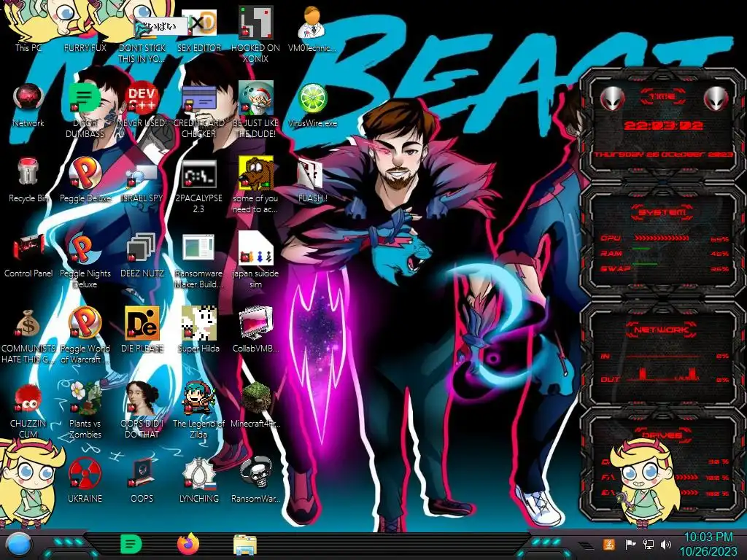Open the Action Center flag tray icon

pyautogui.click(x=630, y=544)
